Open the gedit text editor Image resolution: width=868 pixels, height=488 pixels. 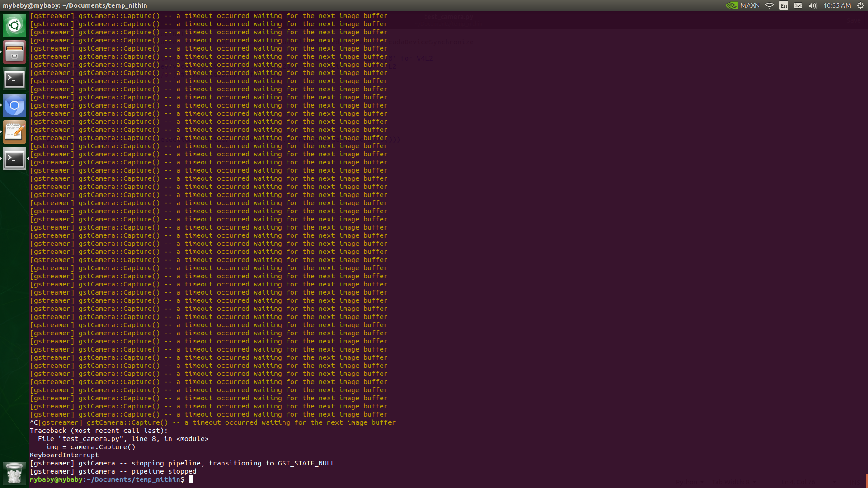14,131
